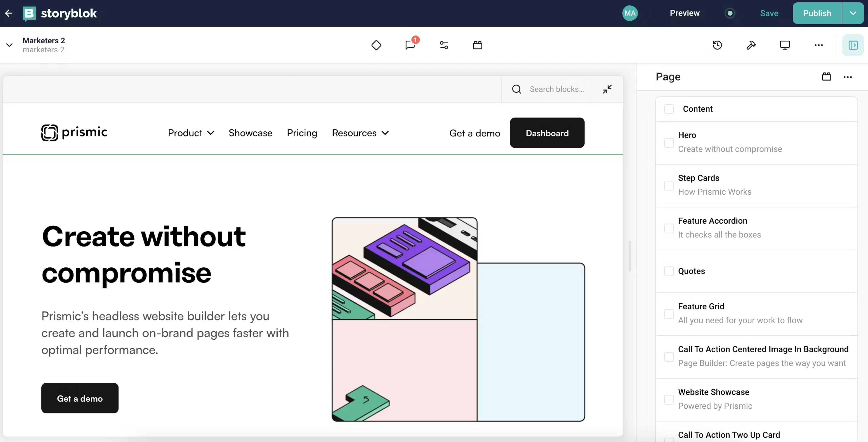Open the Showcase nav item
The image size is (868, 442).
(250, 133)
